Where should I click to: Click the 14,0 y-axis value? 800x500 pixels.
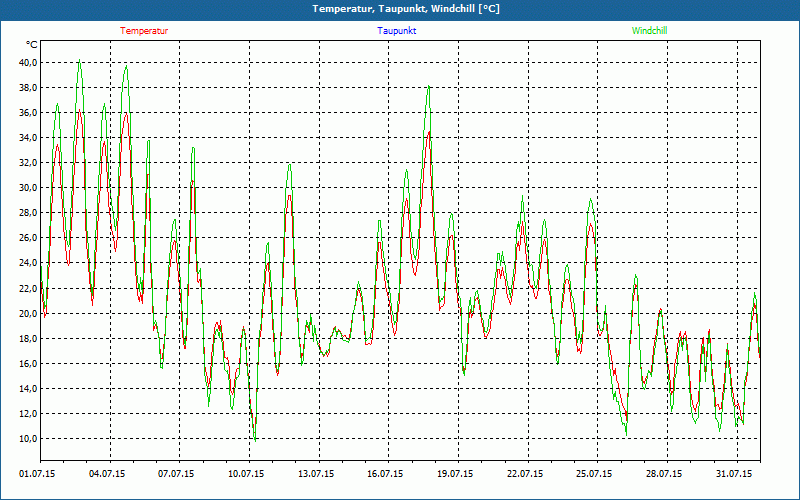(x=28, y=388)
